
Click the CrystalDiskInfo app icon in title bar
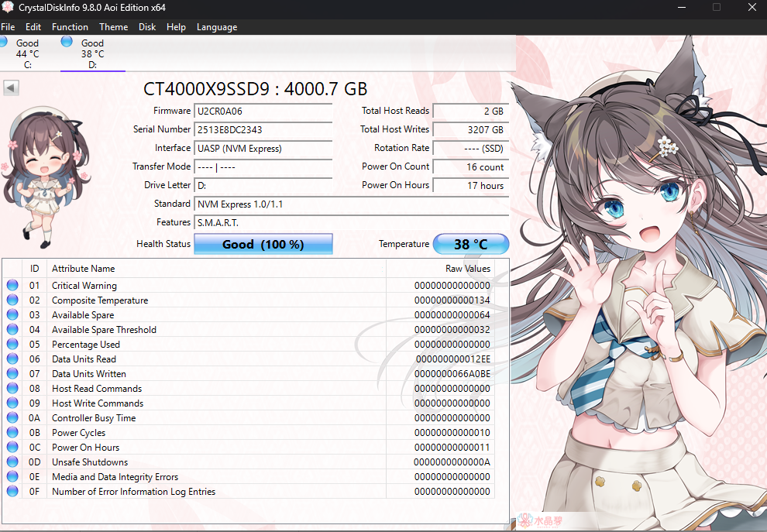tap(8, 8)
